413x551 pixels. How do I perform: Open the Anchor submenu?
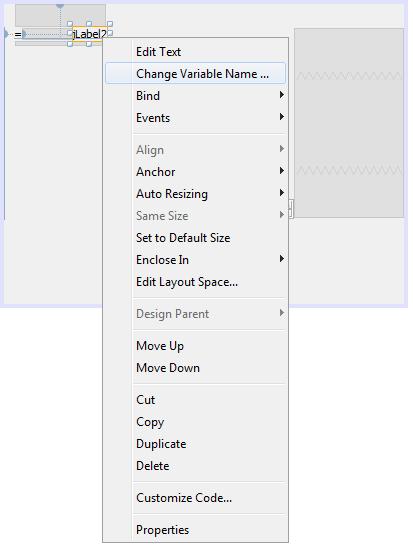point(195,172)
